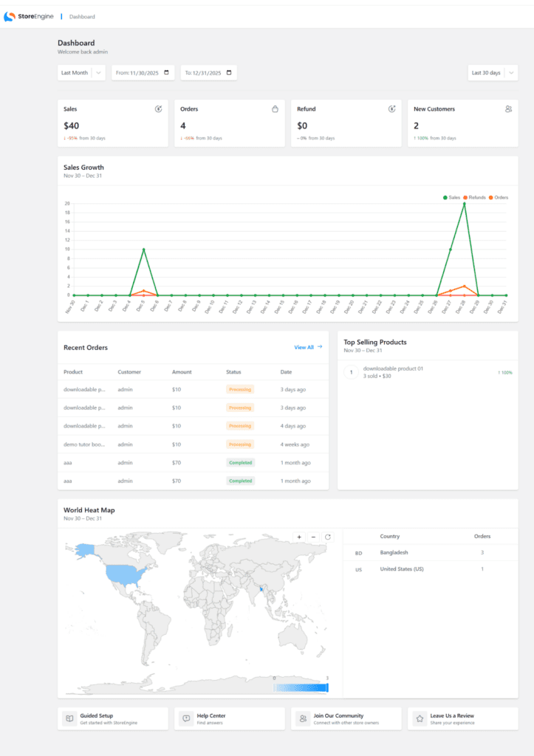This screenshot has width=534, height=756.
Task: Click the Amount column header
Action: [182, 372]
